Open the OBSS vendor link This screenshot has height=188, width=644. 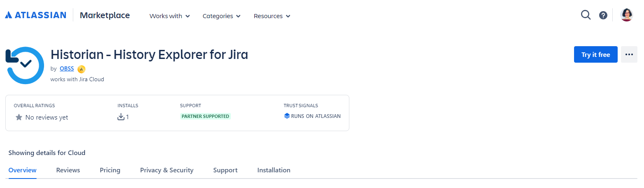pos(67,69)
